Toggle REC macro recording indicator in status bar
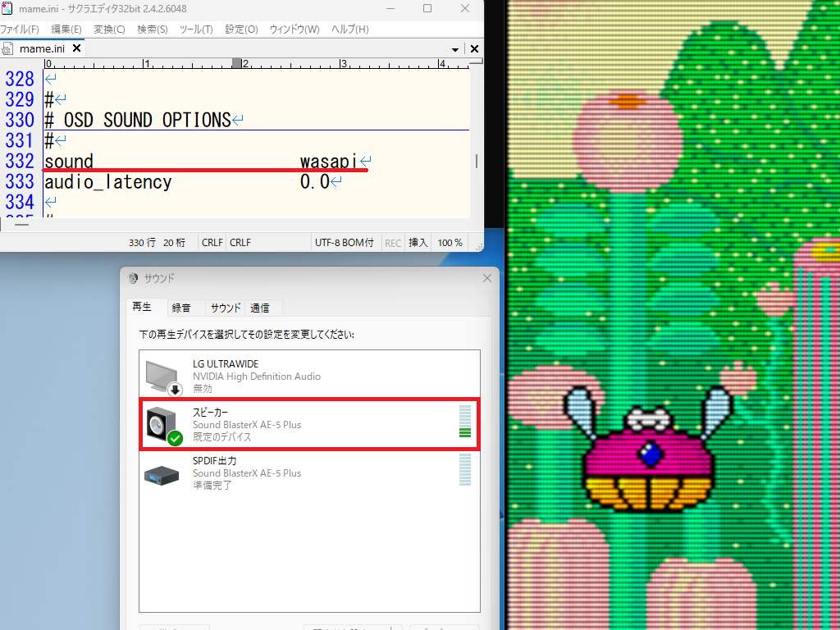 (393, 243)
